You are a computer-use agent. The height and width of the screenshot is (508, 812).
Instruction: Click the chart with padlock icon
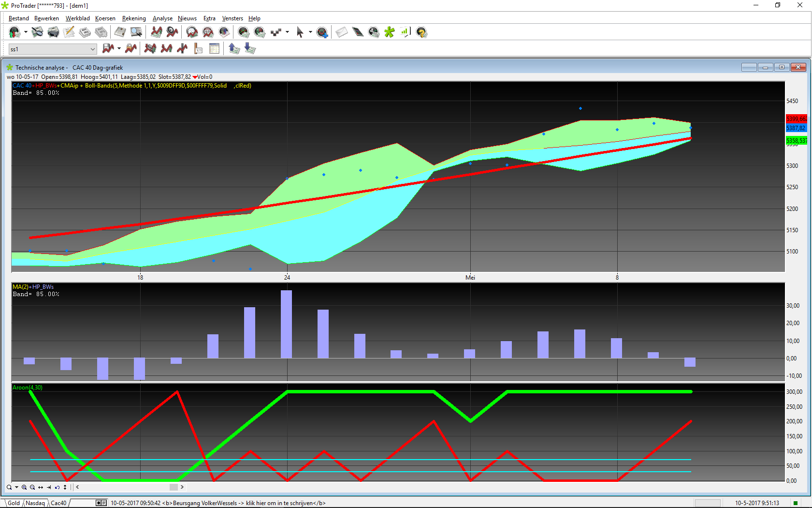point(130,48)
